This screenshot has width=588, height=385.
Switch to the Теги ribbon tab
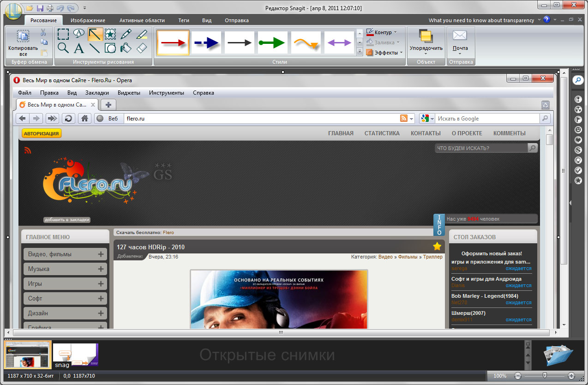184,20
